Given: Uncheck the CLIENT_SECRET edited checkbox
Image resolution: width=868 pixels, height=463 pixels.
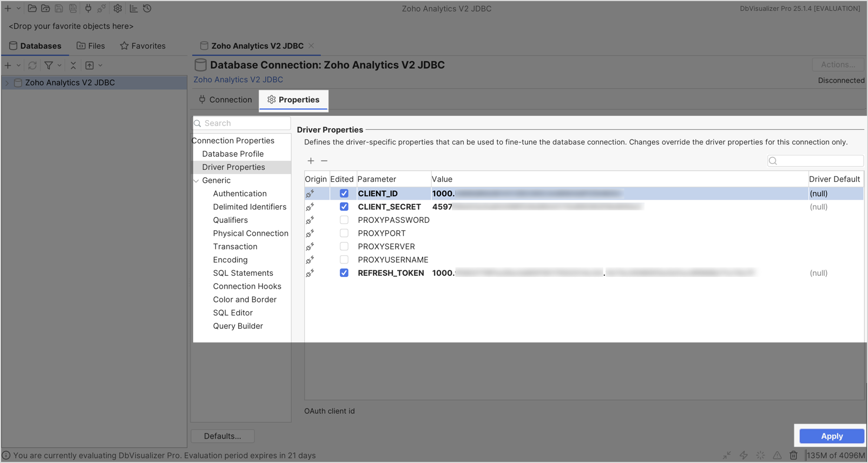Looking at the screenshot, I should point(344,207).
